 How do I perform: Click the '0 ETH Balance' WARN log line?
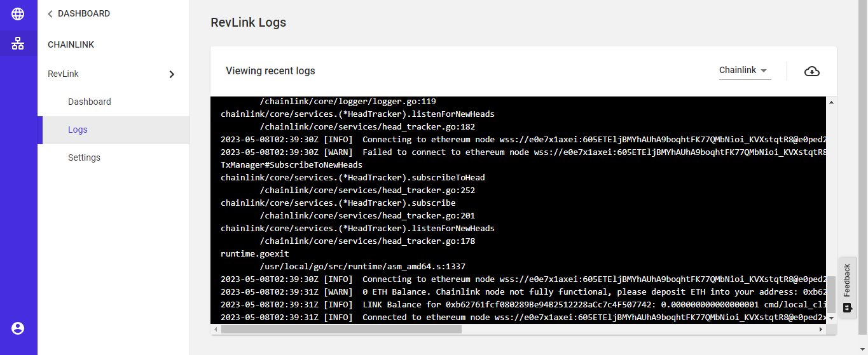point(523,291)
